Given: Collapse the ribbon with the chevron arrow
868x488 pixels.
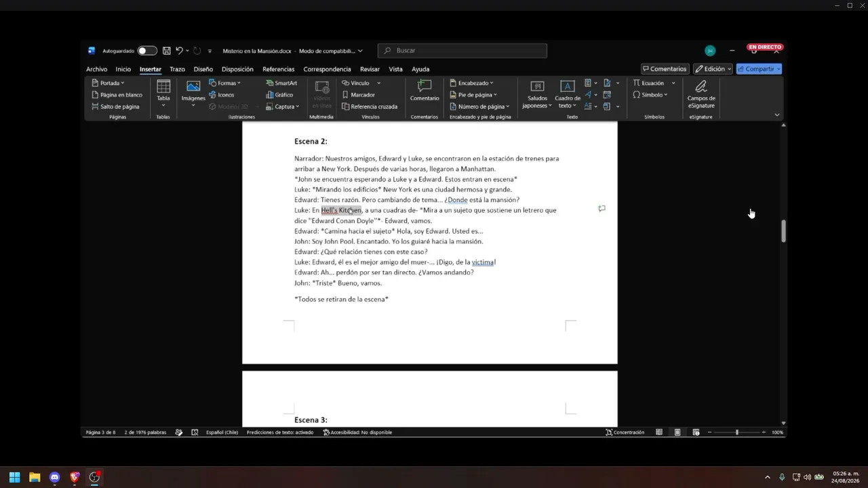Looking at the screenshot, I should point(777,115).
